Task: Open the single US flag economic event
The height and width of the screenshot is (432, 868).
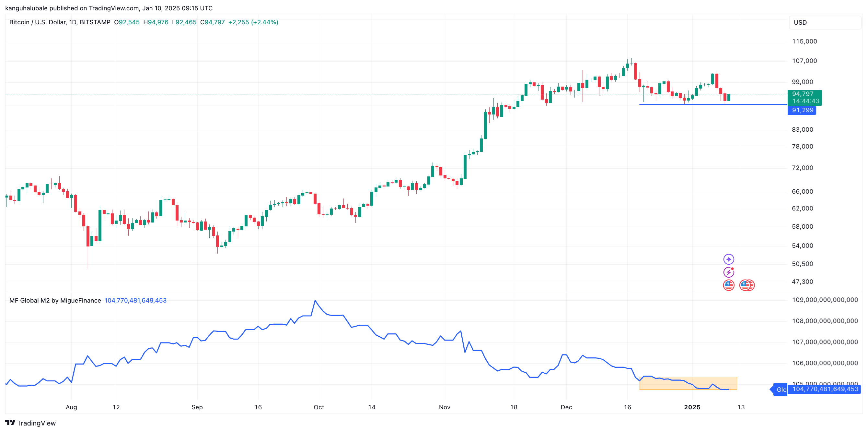Action: click(x=728, y=285)
